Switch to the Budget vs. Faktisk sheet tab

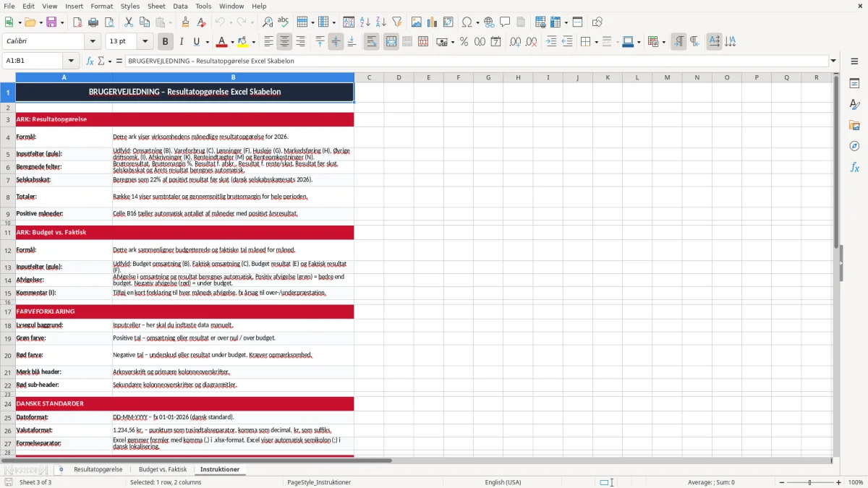point(163,469)
